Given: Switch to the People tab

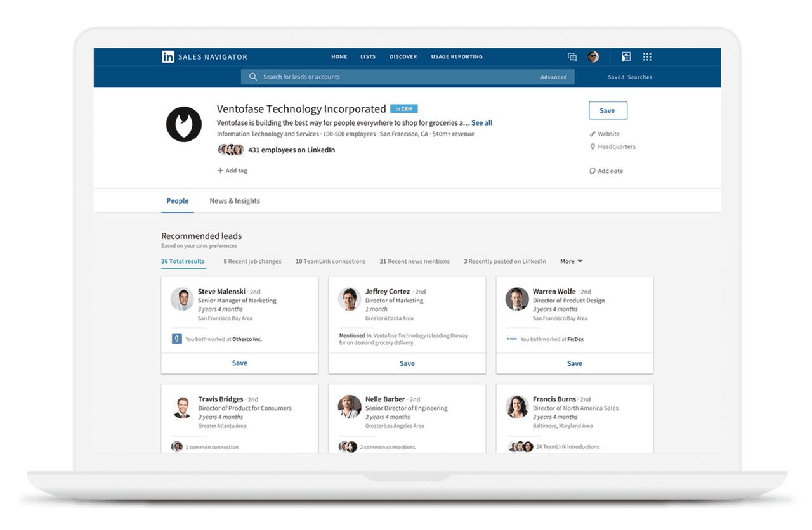Looking at the screenshot, I should pyautogui.click(x=178, y=201).
